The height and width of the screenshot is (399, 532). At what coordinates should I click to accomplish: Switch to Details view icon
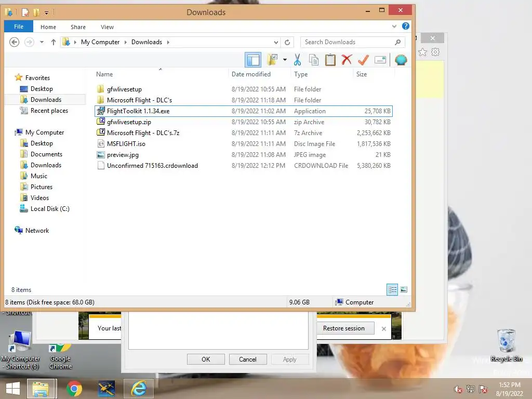[x=392, y=289]
